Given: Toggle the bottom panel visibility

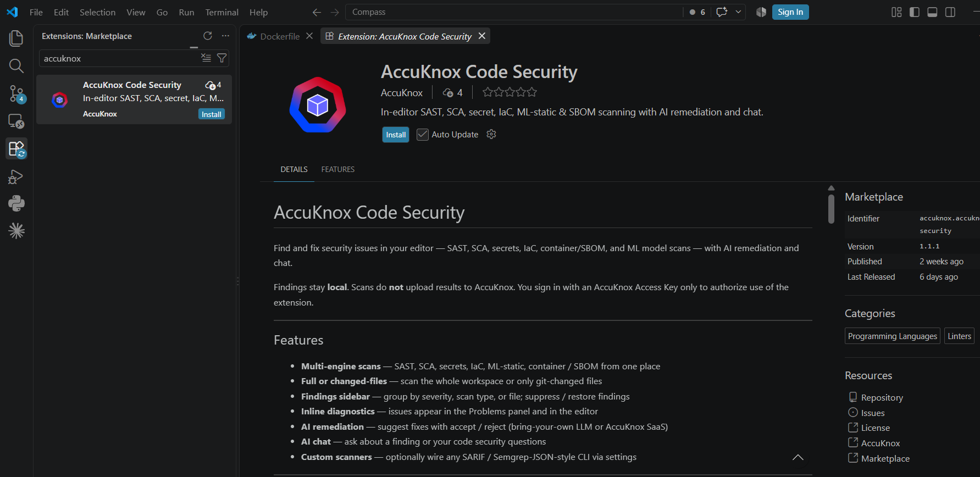Looking at the screenshot, I should pos(932,12).
